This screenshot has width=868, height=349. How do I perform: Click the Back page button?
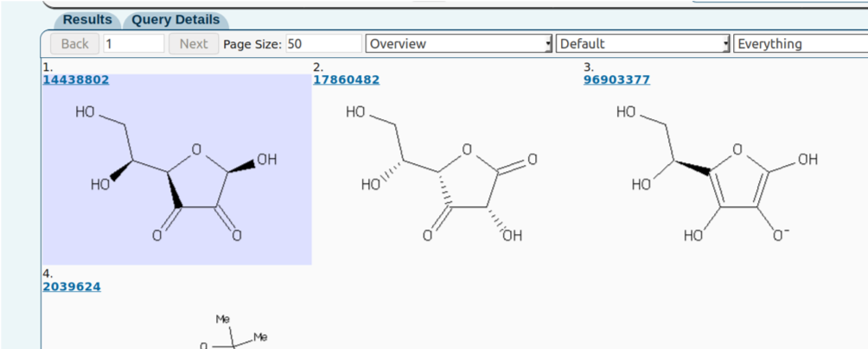74,44
